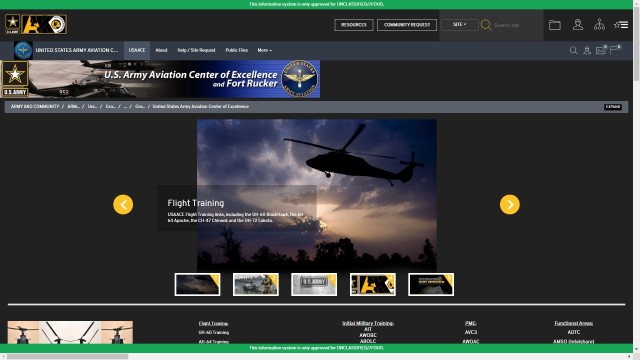
Task: Open the user profile icon in top header
Action: coord(578,24)
